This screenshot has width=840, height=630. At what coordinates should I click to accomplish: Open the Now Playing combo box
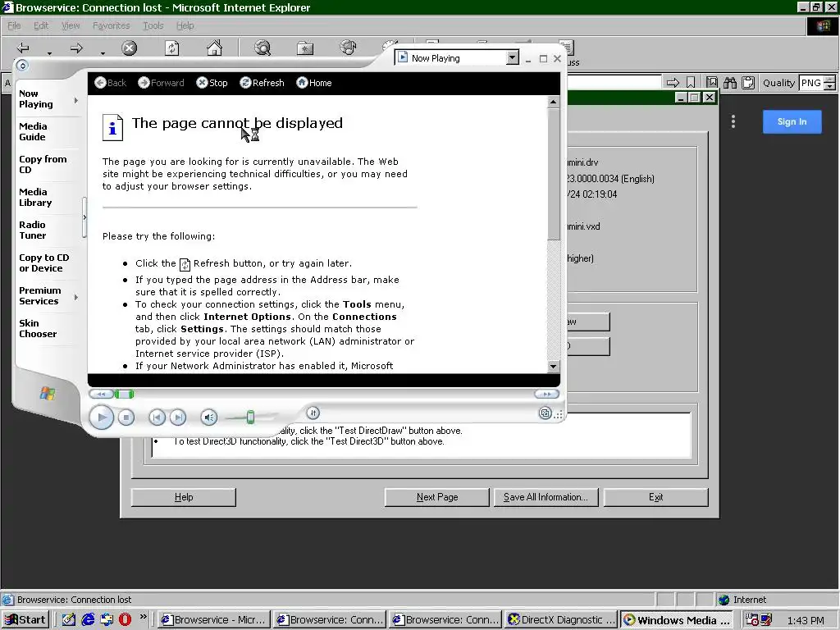coord(457,58)
